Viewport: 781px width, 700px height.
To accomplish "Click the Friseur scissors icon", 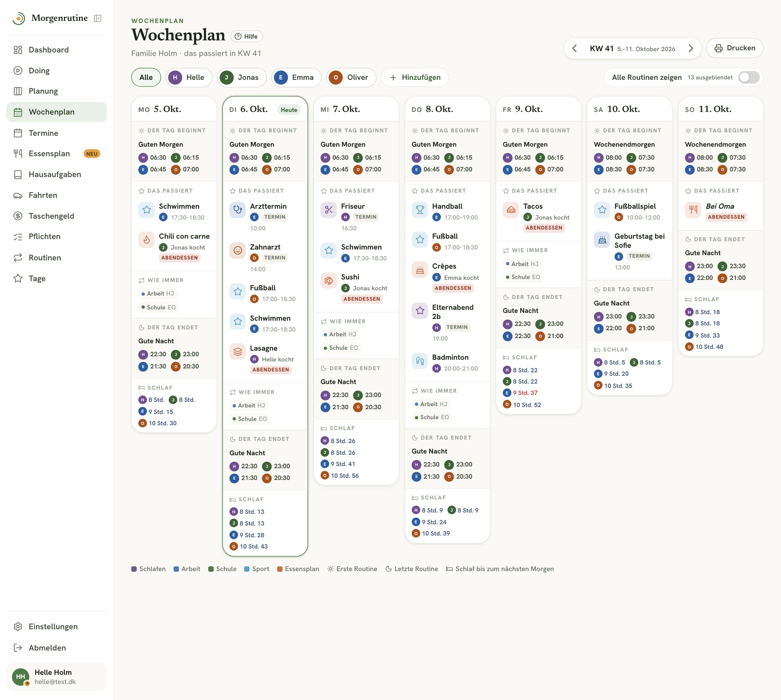I will (x=329, y=210).
